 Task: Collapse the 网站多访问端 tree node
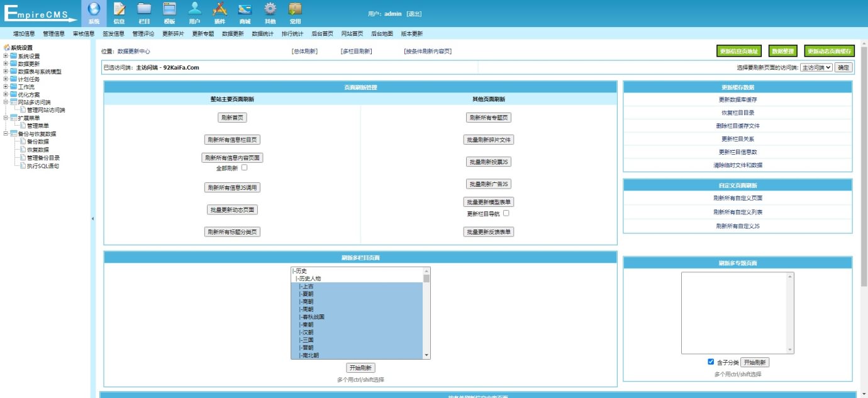point(6,102)
